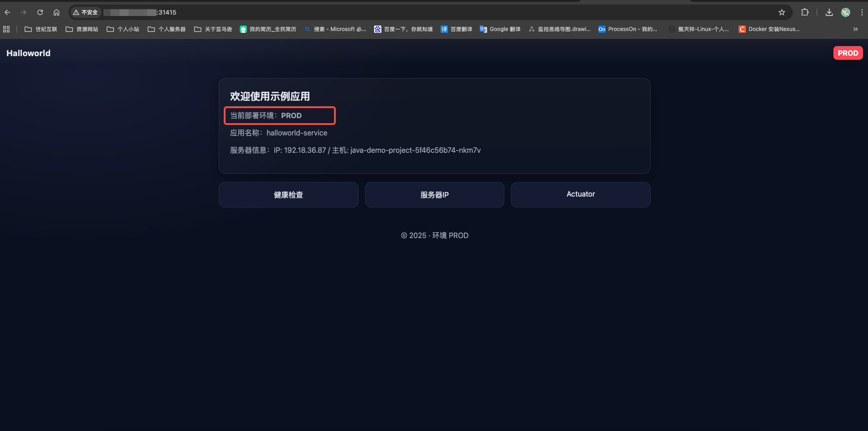Click the red PROD environment badge
The height and width of the screenshot is (431, 868).
(847, 53)
